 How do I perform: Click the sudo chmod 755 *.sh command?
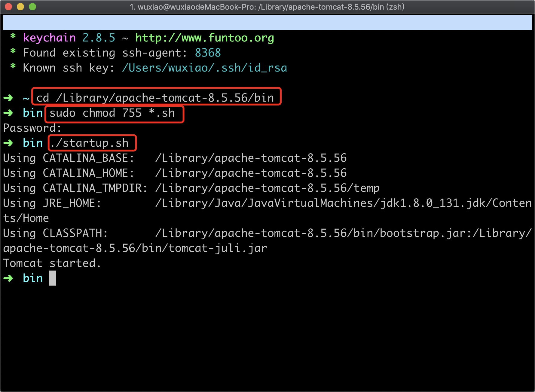[x=112, y=113]
